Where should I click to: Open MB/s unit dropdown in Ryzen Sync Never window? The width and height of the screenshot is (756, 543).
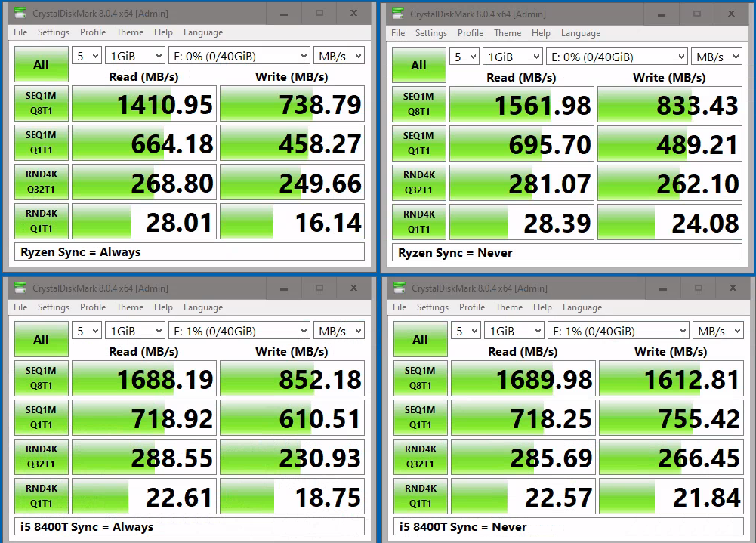click(x=717, y=57)
